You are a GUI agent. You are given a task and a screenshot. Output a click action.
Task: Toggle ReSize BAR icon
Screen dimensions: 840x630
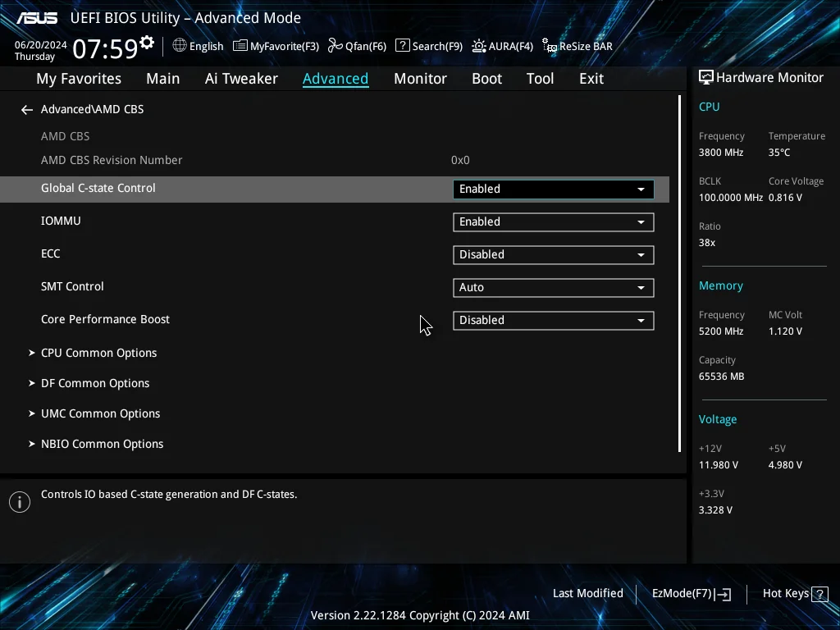tap(549, 46)
